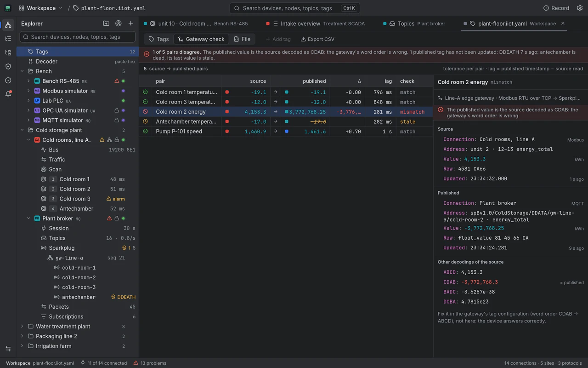Select cold-room-3 under gw-line-a
Image resolution: width=588 pixels, height=368 pixels.
tap(78, 287)
